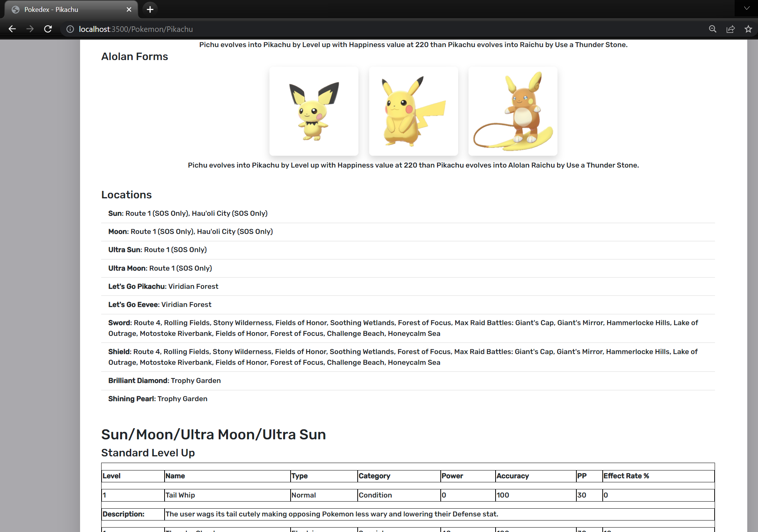Bookmark the page with the star icon
Screen dimensions: 758x532
(748, 29)
